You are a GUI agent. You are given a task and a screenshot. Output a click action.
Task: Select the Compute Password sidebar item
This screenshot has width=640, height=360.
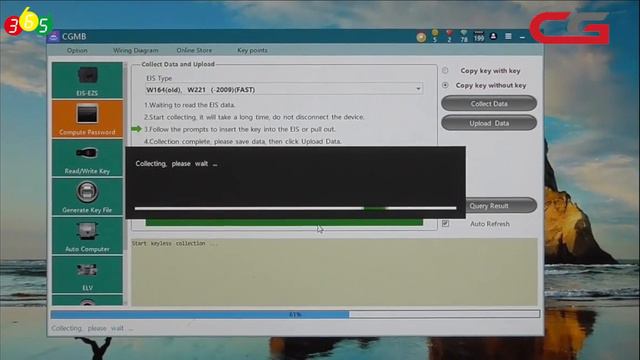click(x=87, y=119)
